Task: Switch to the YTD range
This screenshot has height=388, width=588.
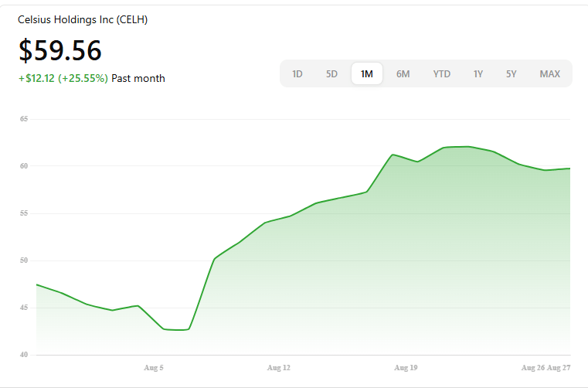Action: point(442,74)
